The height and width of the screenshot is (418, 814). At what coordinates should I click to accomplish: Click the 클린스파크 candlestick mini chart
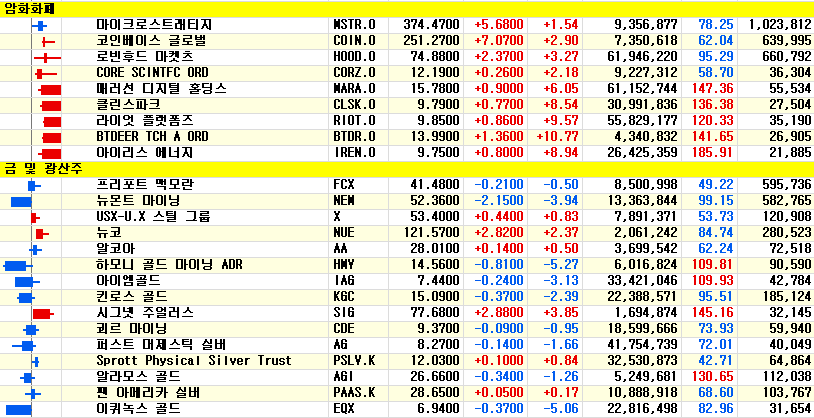(50, 104)
